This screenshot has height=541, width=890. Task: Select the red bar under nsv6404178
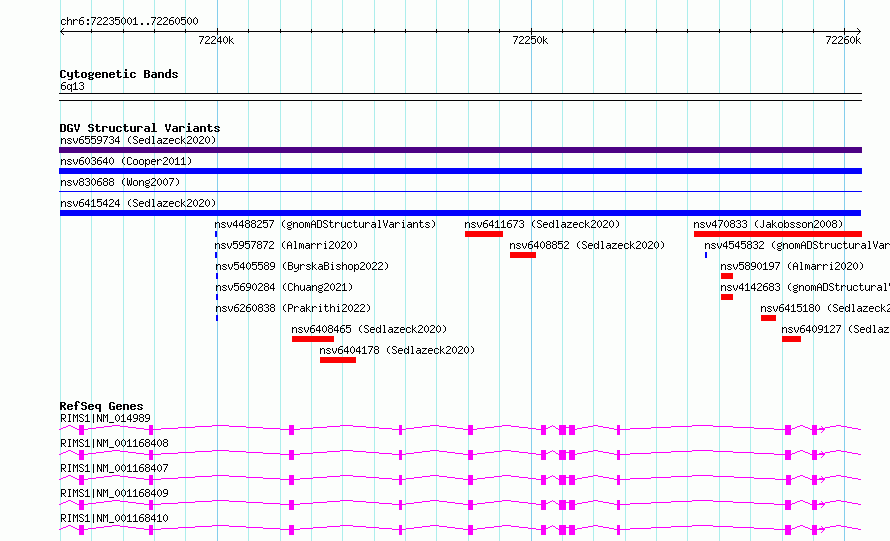(338, 360)
